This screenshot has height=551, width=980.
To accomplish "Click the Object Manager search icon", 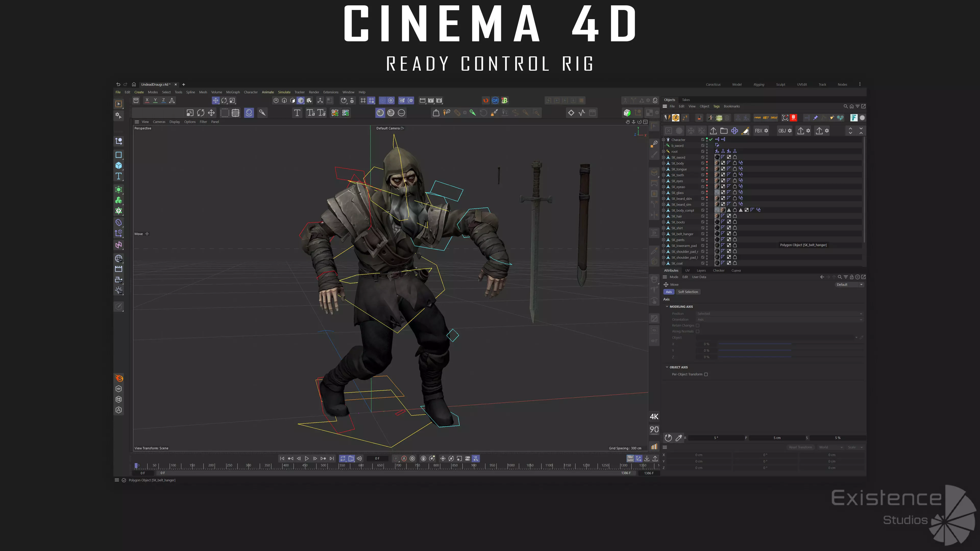I will [845, 106].
